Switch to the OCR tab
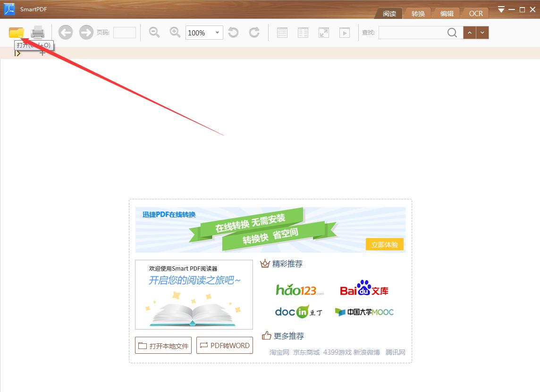 [475, 13]
